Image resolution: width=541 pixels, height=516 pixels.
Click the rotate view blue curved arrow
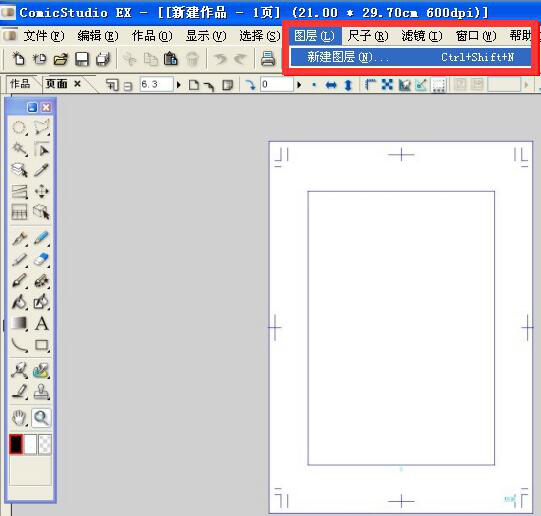tap(250, 85)
